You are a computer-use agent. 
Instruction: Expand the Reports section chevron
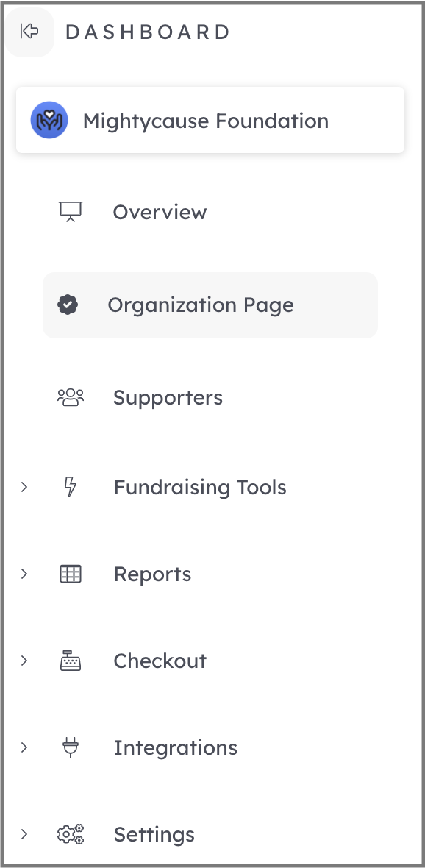(x=24, y=574)
